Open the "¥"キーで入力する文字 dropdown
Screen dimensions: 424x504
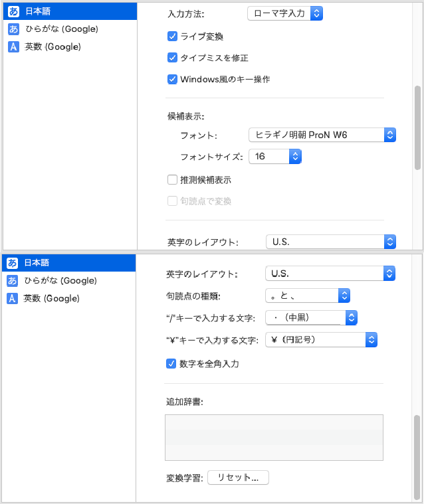pyautogui.click(x=321, y=339)
